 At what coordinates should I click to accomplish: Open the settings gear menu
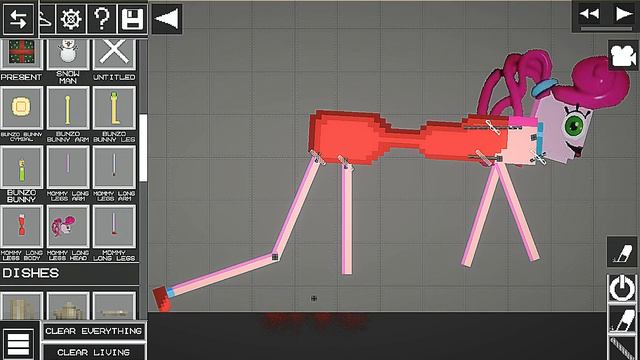point(71,19)
